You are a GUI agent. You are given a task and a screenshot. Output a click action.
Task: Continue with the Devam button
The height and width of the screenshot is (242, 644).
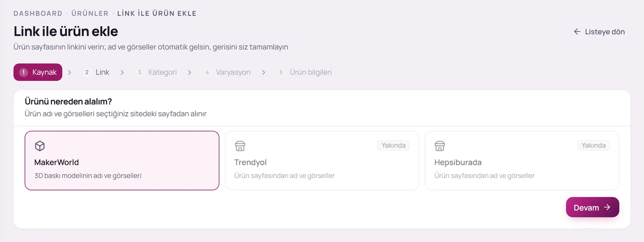(592, 207)
